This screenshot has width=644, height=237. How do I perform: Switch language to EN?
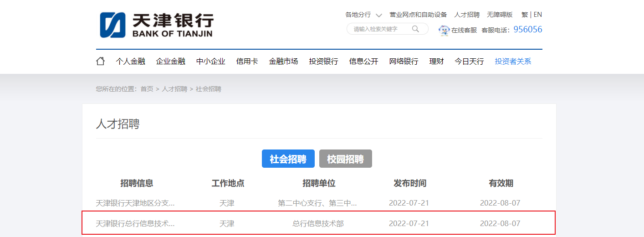538,15
